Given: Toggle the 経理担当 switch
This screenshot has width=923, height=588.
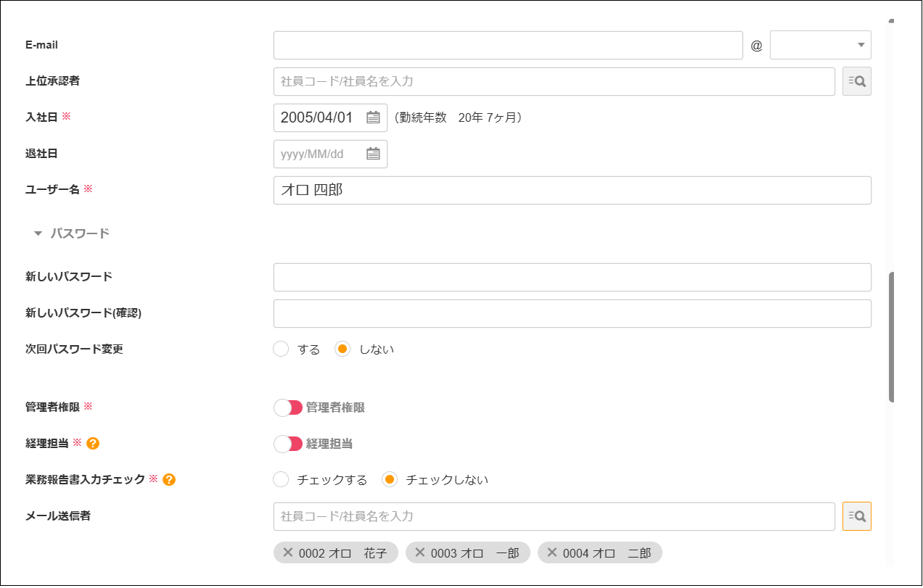Looking at the screenshot, I should tap(287, 444).
